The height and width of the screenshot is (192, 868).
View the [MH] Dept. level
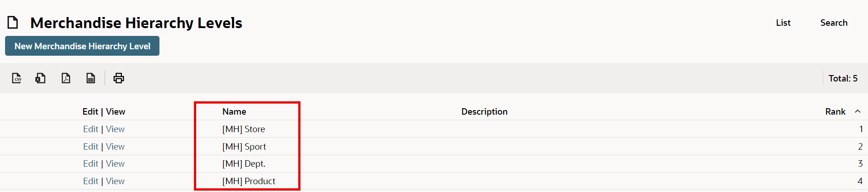(115, 163)
